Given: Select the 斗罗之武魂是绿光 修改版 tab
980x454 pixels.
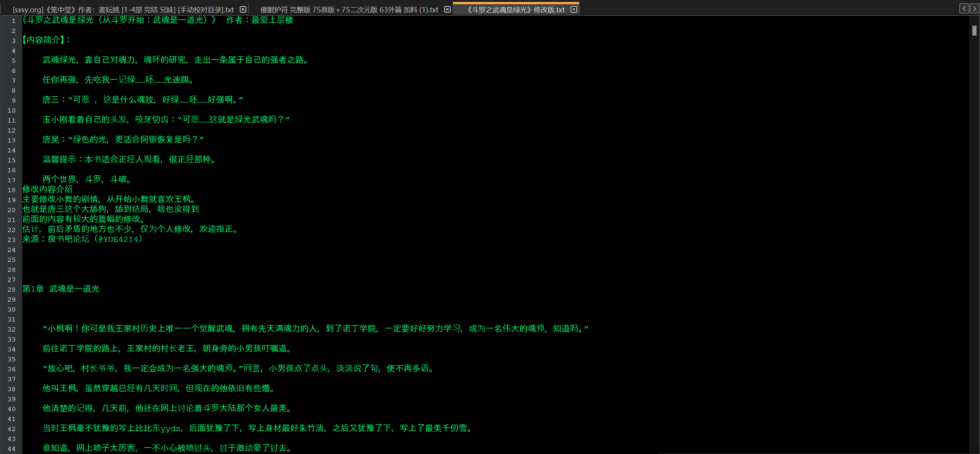Looking at the screenshot, I should (x=515, y=10).
